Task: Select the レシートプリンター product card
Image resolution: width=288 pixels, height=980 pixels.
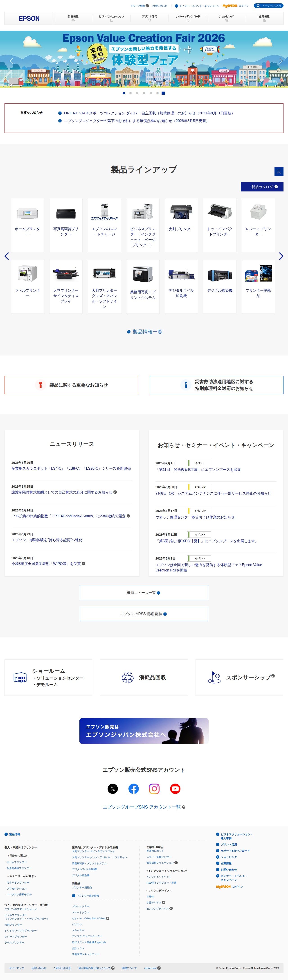Action: pos(258,225)
